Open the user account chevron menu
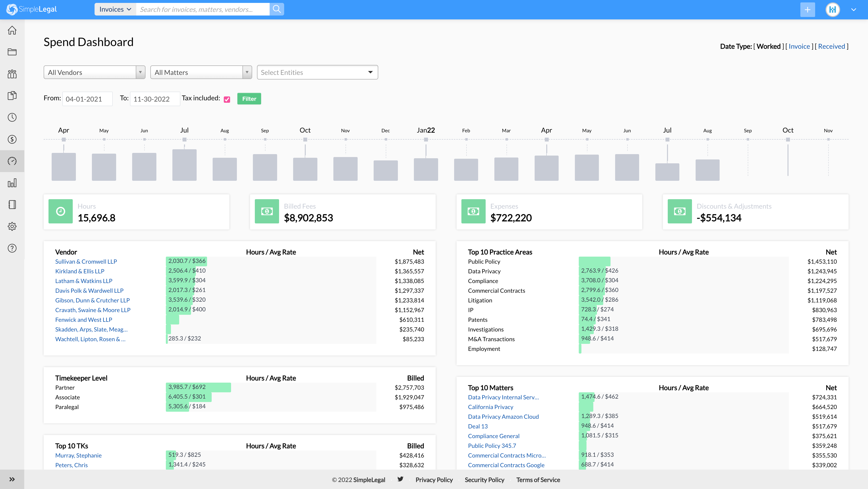Image resolution: width=868 pixels, height=489 pixels. [854, 9]
